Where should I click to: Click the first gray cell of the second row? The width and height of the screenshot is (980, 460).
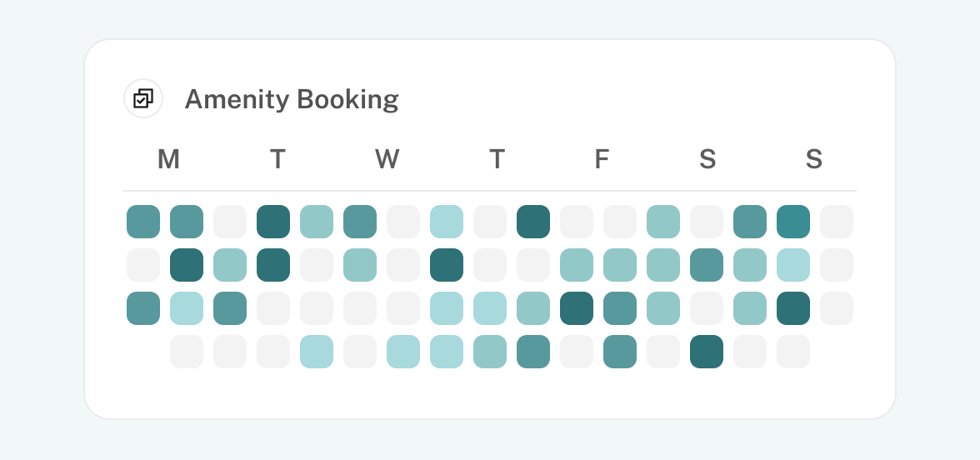(x=143, y=265)
